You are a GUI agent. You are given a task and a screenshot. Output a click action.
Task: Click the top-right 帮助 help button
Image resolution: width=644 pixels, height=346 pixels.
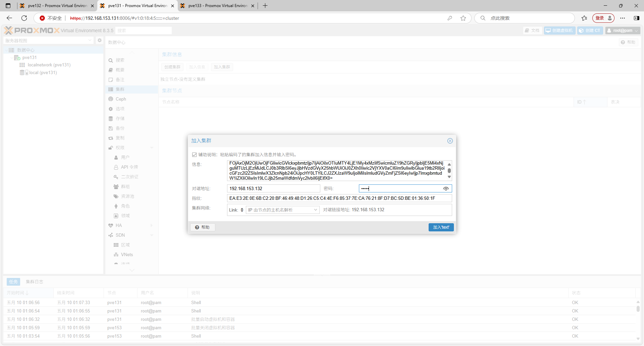click(628, 42)
